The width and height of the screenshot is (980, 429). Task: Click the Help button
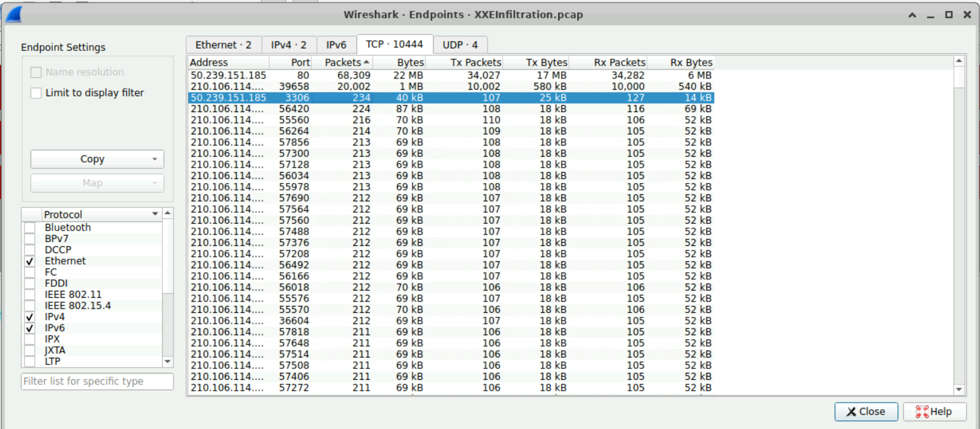click(934, 412)
